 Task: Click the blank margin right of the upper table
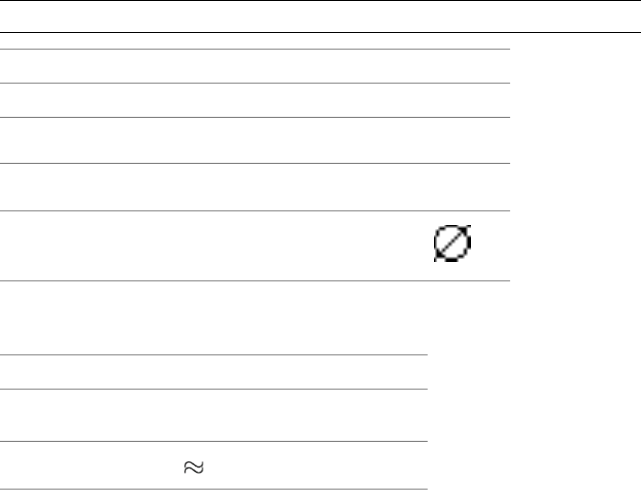click(575, 160)
